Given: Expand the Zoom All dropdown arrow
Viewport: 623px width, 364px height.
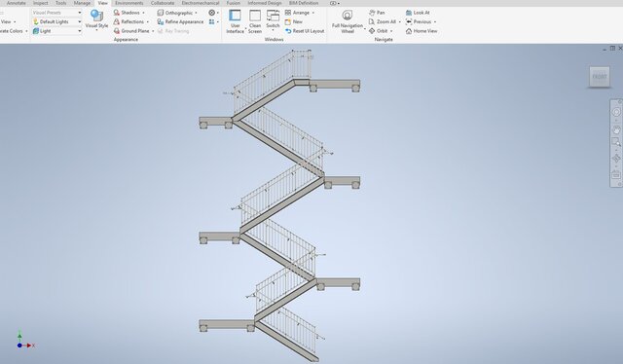Looking at the screenshot, I should coord(399,21).
